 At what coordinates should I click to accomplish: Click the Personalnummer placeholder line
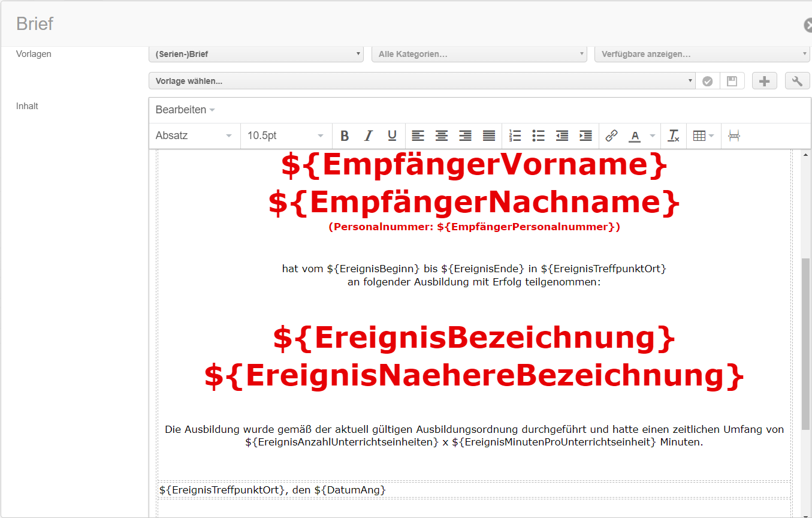(x=474, y=227)
